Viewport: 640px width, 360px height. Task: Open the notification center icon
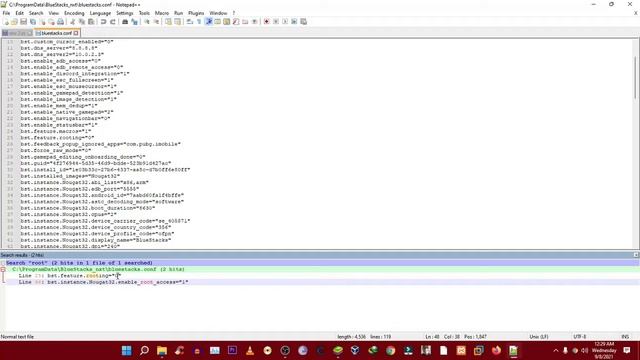(x=627, y=351)
